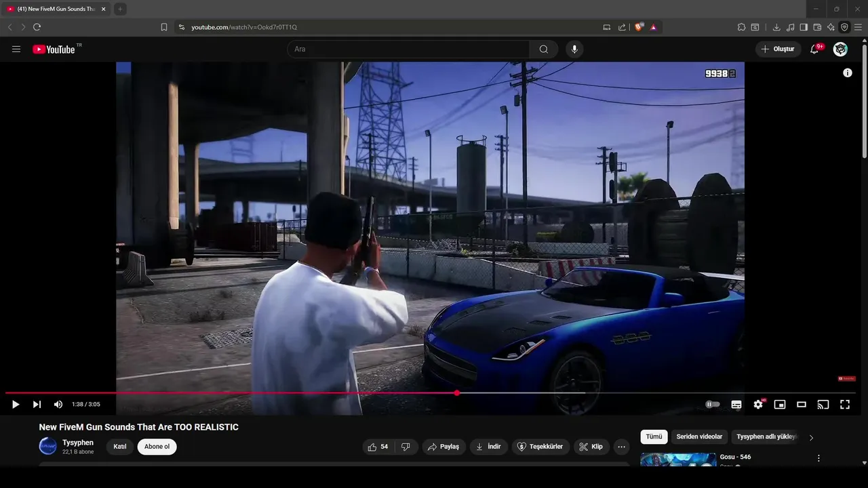Install app icon in address bar
868x488 pixels.
607,27
